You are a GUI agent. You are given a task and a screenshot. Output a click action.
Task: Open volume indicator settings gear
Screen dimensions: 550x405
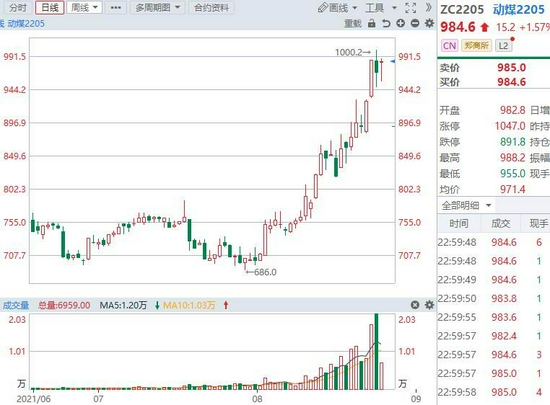429,305
